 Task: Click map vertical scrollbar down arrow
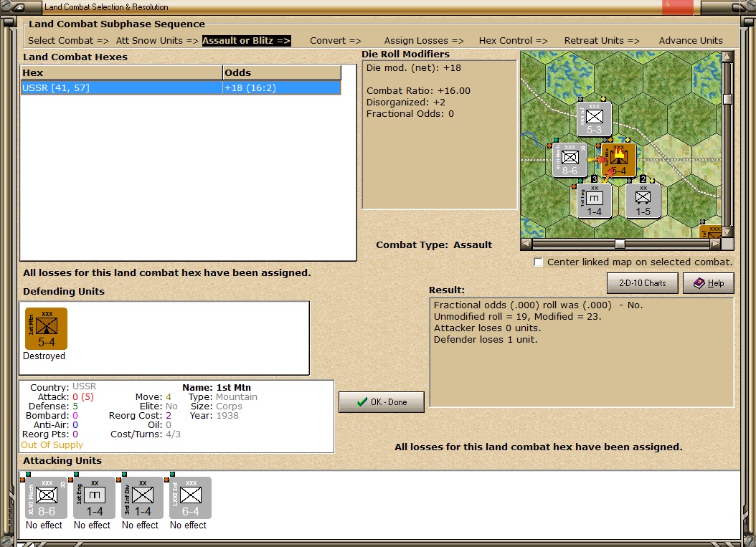(727, 232)
